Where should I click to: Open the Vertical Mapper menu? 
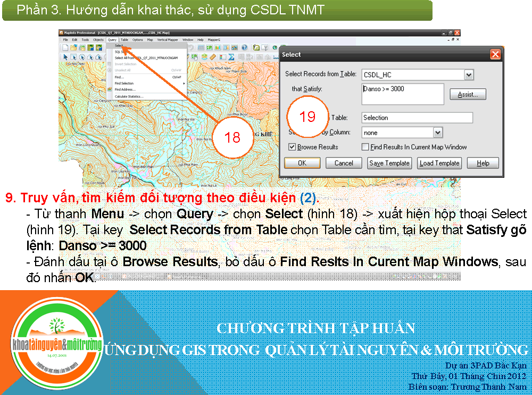(x=168, y=40)
